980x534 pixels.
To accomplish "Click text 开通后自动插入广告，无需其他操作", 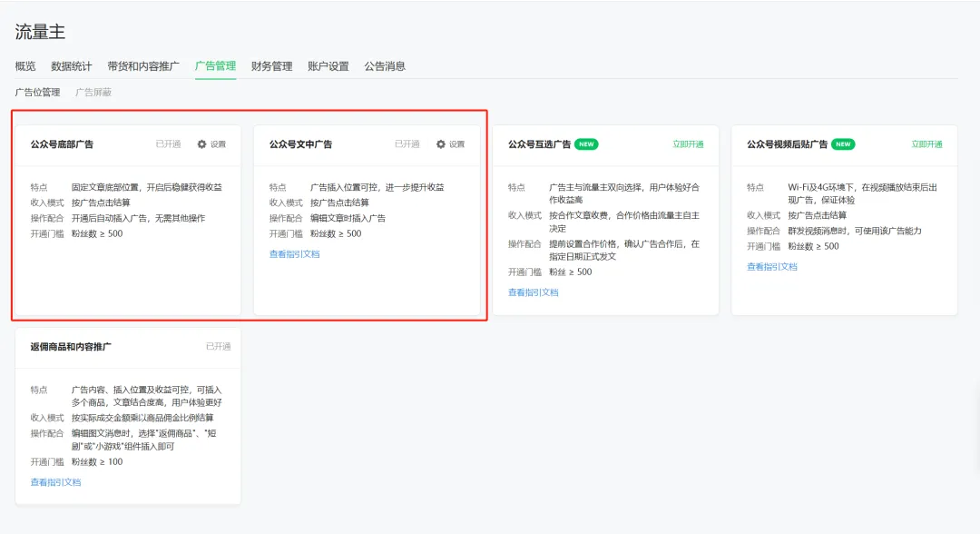I will click(138, 218).
